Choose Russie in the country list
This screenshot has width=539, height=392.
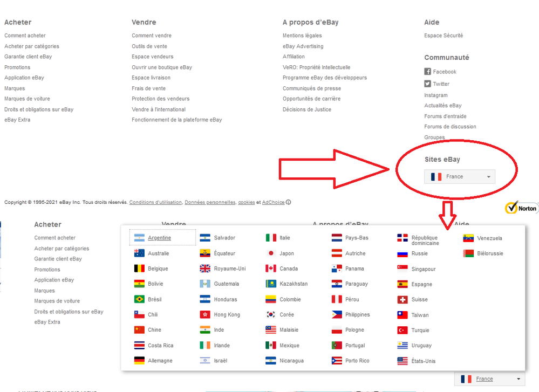pos(420,253)
